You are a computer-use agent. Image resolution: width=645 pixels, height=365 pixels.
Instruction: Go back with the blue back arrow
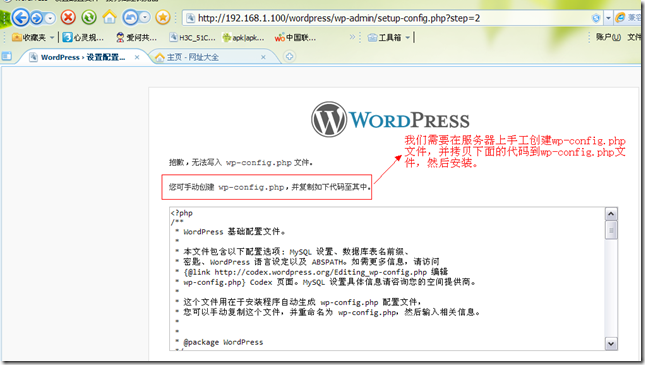[x=21, y=17]
